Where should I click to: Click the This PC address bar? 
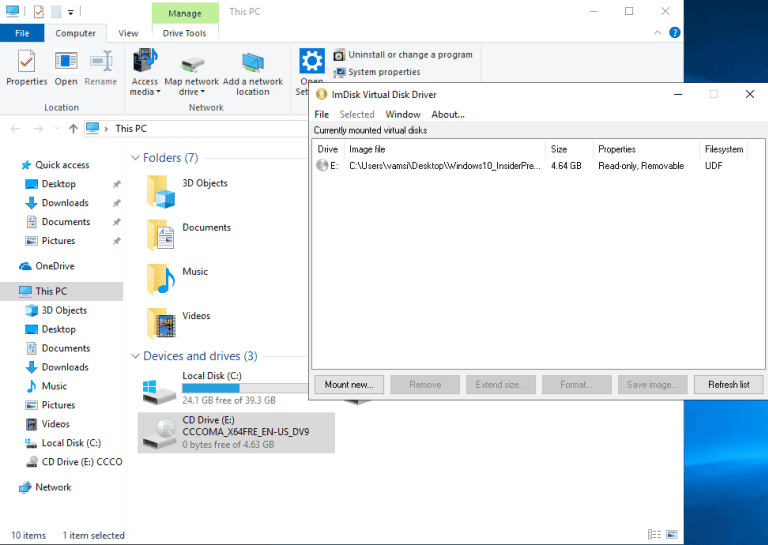(x=196, y=129)
